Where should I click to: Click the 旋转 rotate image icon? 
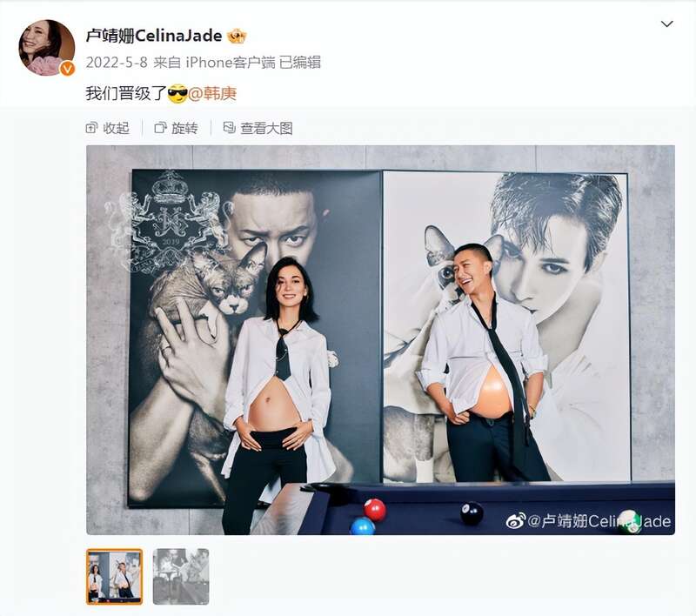160,128
